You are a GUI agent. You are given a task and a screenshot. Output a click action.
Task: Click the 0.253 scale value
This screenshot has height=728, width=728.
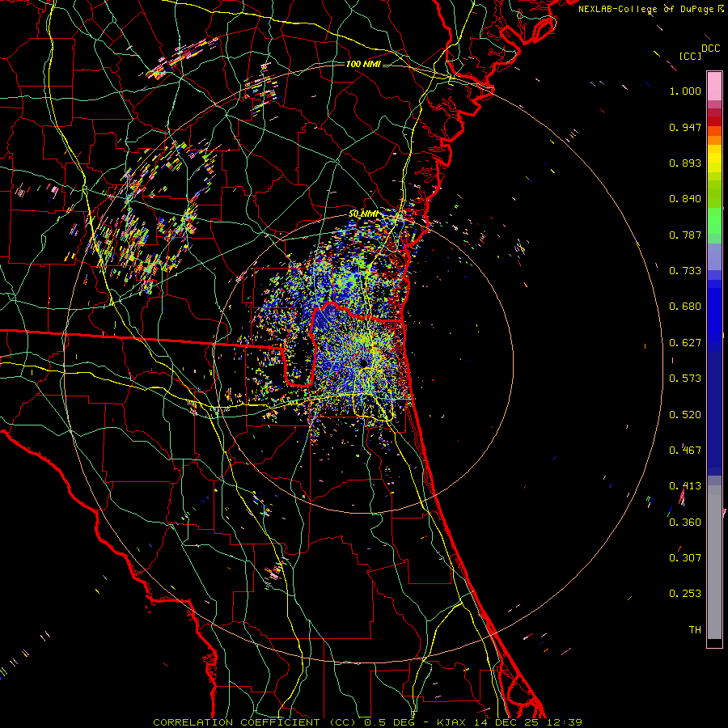pos(685,594)
